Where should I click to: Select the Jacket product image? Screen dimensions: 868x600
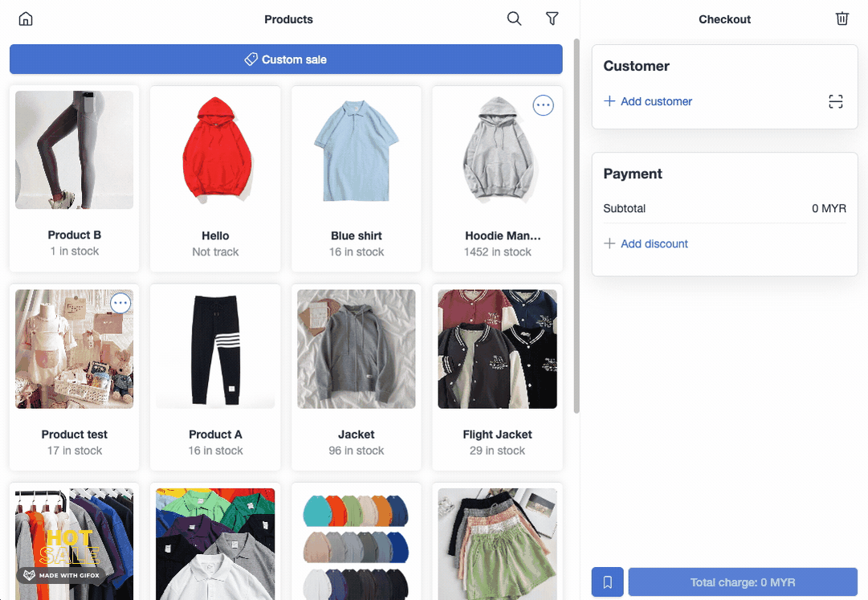click(357, 349)
